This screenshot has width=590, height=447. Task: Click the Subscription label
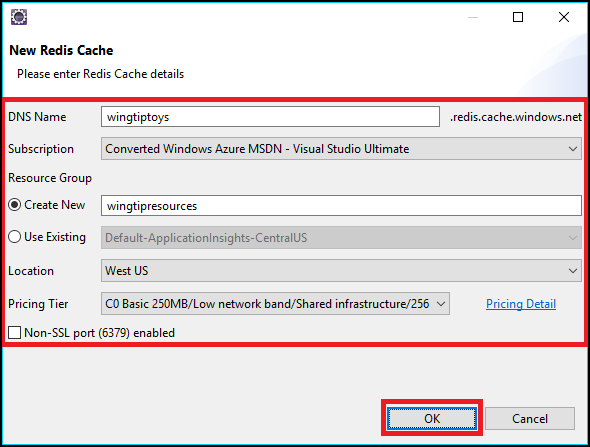click(41, 149)
